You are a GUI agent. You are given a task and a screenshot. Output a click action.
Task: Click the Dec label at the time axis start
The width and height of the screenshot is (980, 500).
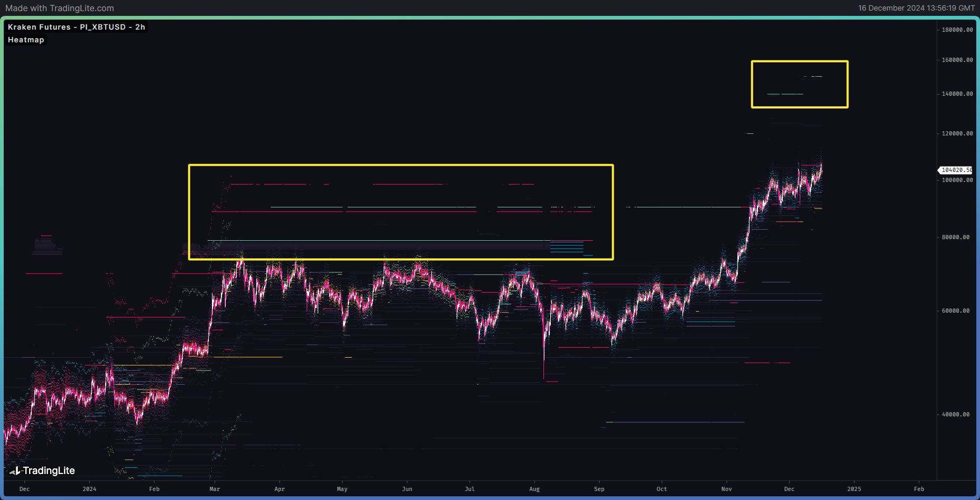(x=24, y=489)
